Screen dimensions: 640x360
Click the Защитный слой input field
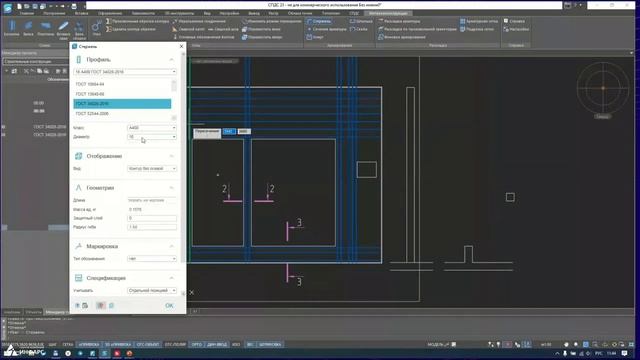[152, 218]
